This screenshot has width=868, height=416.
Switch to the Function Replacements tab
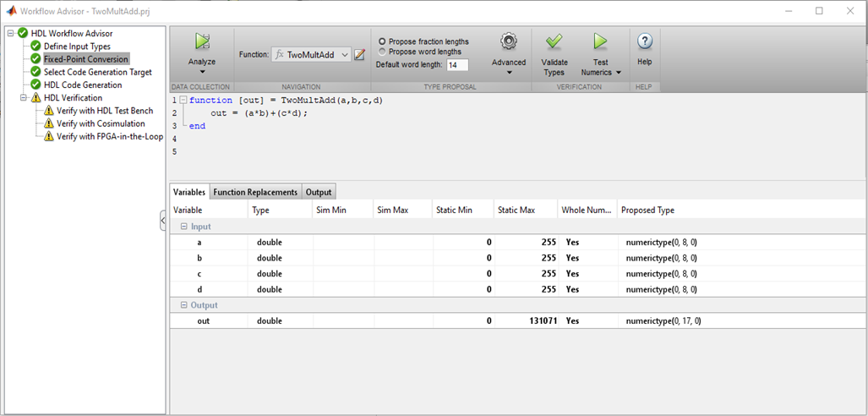256,192
